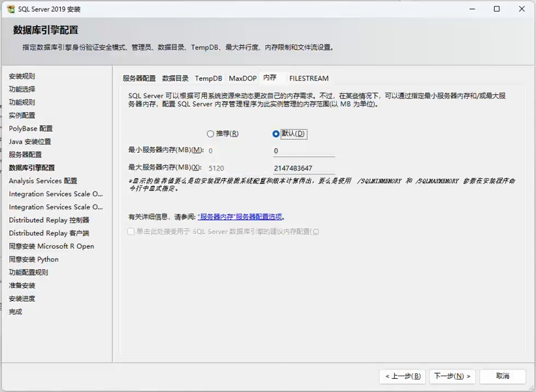
Task: Focus the max server memory field 2147483647
Action: click(x=304, y=168)
